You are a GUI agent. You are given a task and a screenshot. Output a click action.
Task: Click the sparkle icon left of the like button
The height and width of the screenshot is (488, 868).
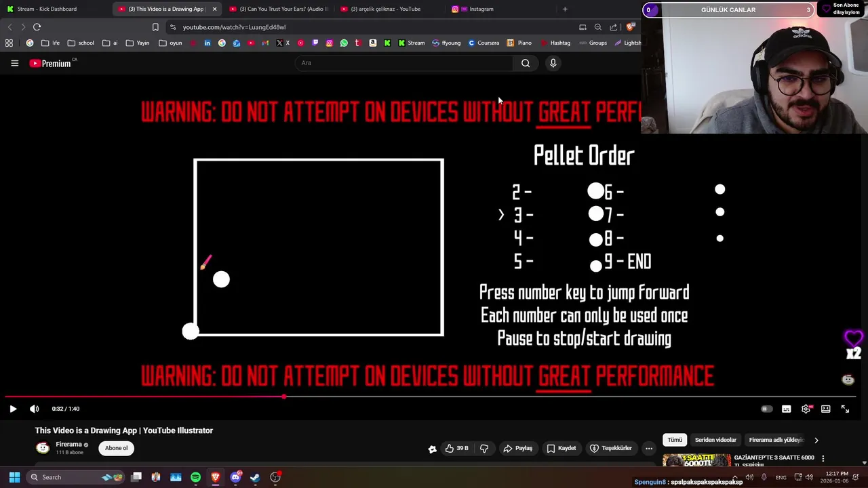coord(433,448)
